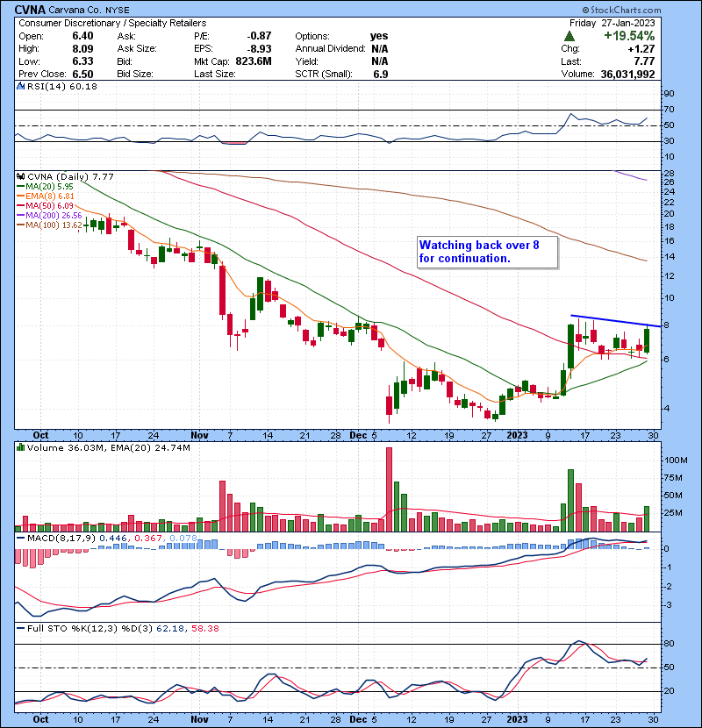Click the date Friday 27-Jan-2023
The width and height of the screenshot is (702, 728).
click(612, 23)
